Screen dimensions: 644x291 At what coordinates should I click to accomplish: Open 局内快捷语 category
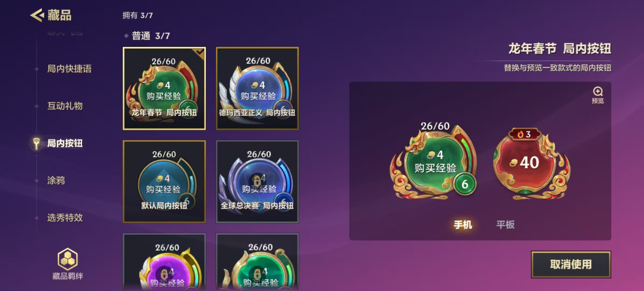click(x=69, y=69)
